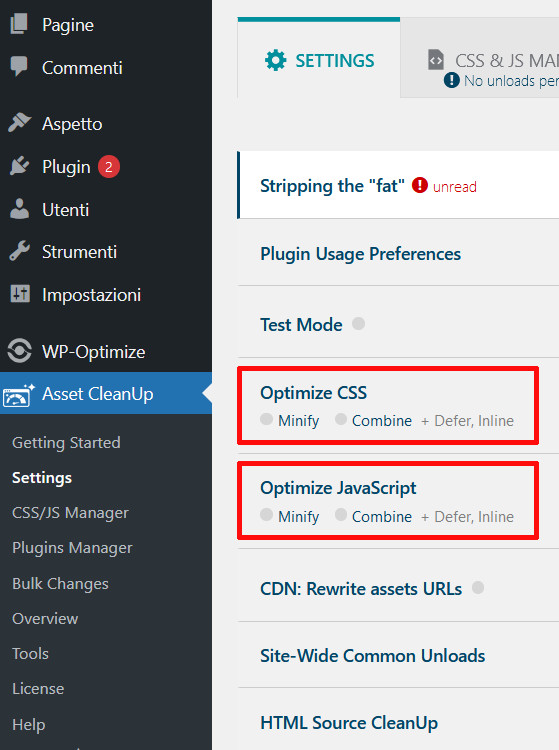Click the Minify label under Optimize CSS
The width and height of the screenshot is (559, 750).
[x=298, y=420]
